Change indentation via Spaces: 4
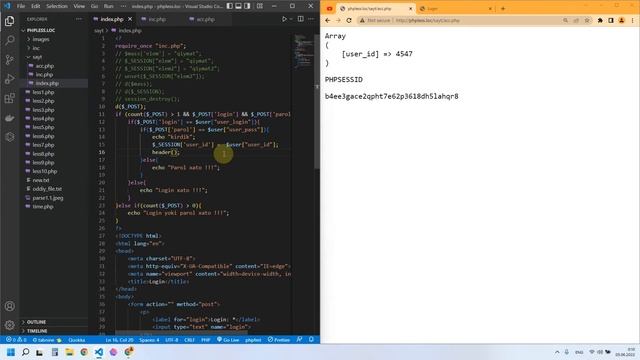This screenshot has width=640, height=360. 149,340
